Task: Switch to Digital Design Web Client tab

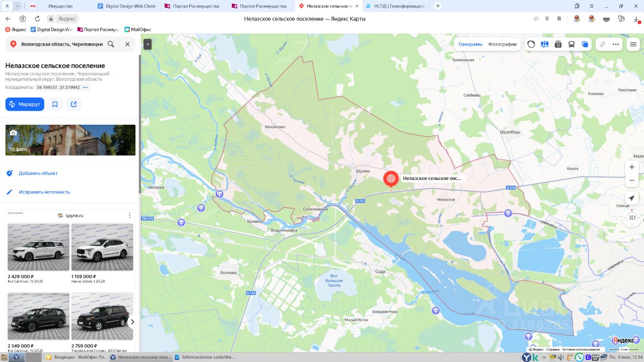Action: pos(127,6)
